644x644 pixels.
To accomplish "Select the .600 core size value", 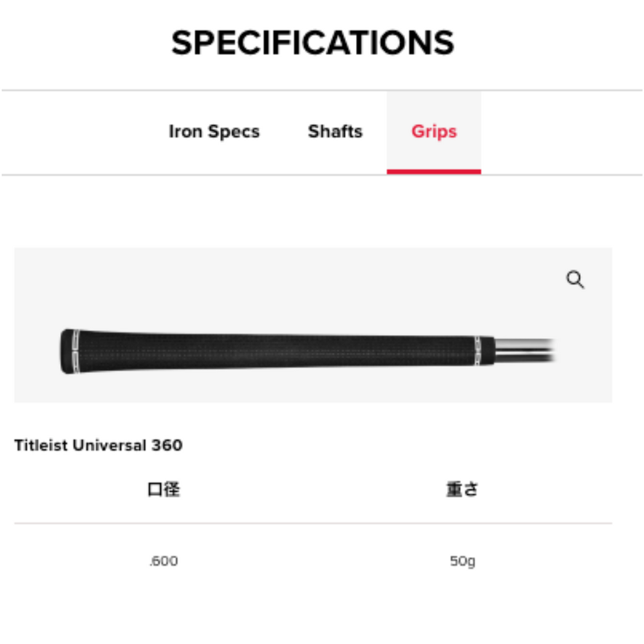I will pos(164,561).
